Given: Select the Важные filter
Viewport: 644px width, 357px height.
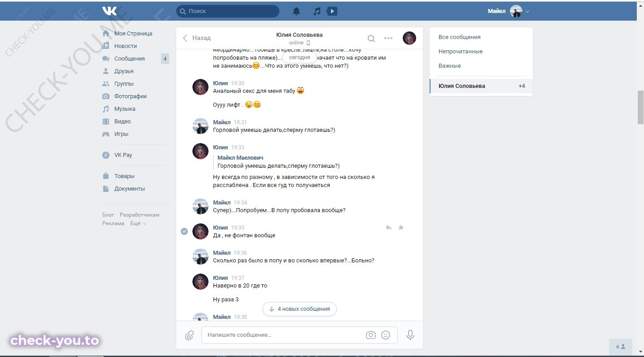Looking at the screenshot, I should 450,66.
